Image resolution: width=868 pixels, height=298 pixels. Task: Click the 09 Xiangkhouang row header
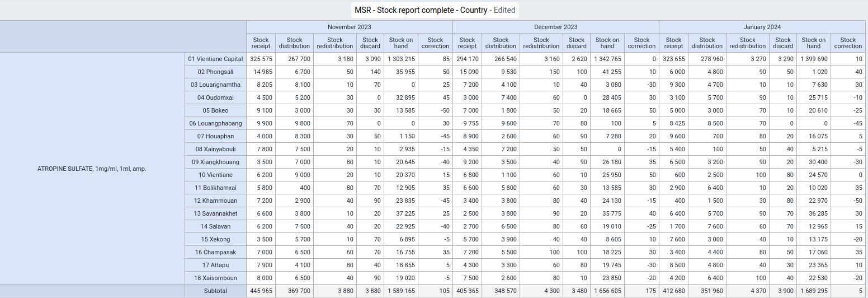click(215, 162)
